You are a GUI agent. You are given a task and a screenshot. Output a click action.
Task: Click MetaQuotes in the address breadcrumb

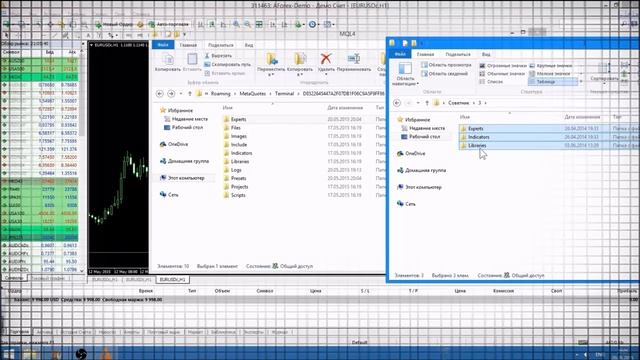pyautogui.click(x=252, y=94)
